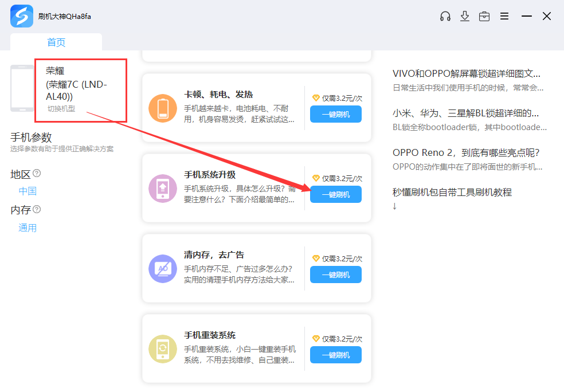Click the 清内存，去广告 card title
Screen dimensions: 564x392
(214, 254)
